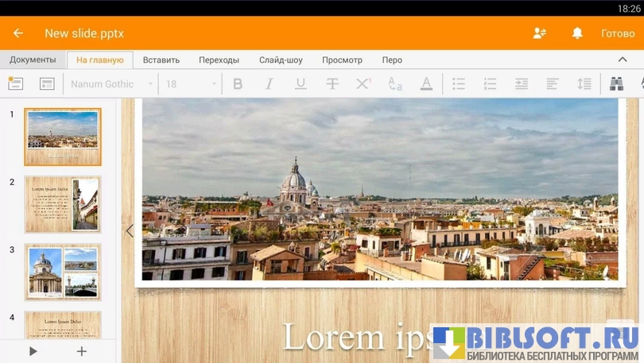Start slideshow with play button

[x=33, y=350]
